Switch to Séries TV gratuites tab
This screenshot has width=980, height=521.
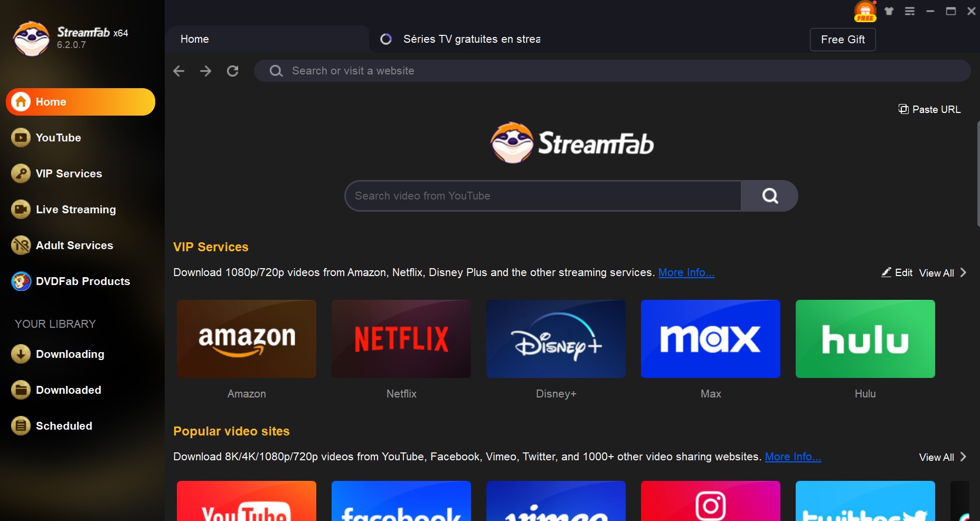point(459,39)
